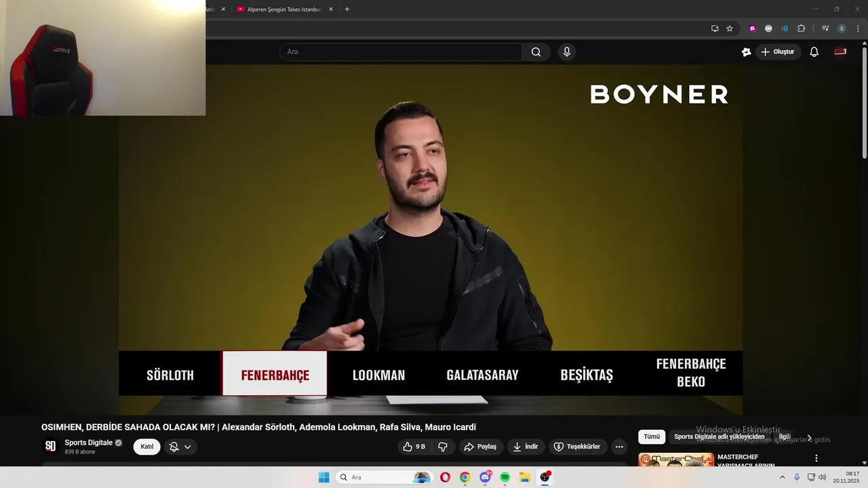The width and height of the screenshot is (868, 488).
Task: Open the Windows Start menu
Action: (324, 477)
